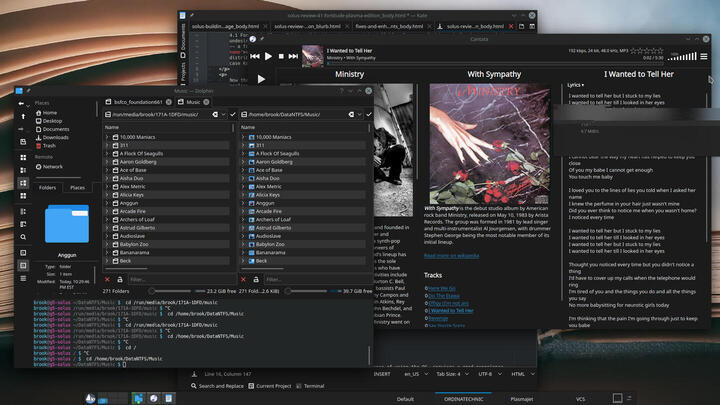Click next track button in Cantata

[293, 56]
